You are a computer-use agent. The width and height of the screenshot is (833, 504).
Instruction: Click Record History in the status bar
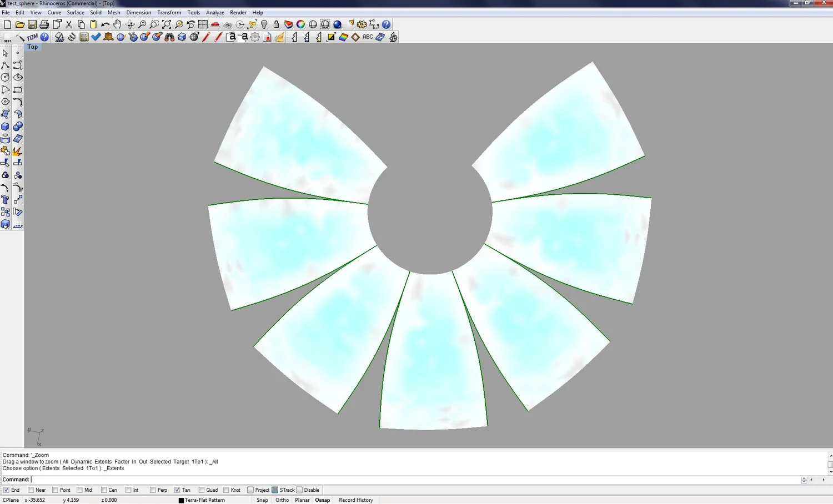[x=355, y=500]
